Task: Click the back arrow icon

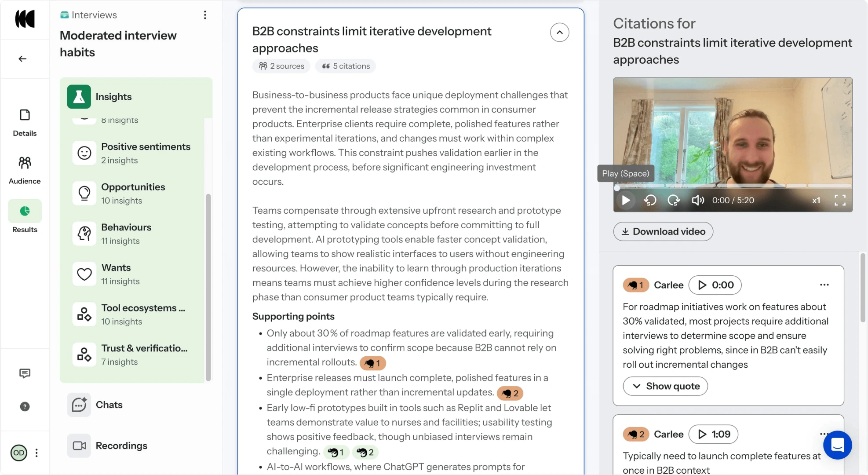Action: 22,58
